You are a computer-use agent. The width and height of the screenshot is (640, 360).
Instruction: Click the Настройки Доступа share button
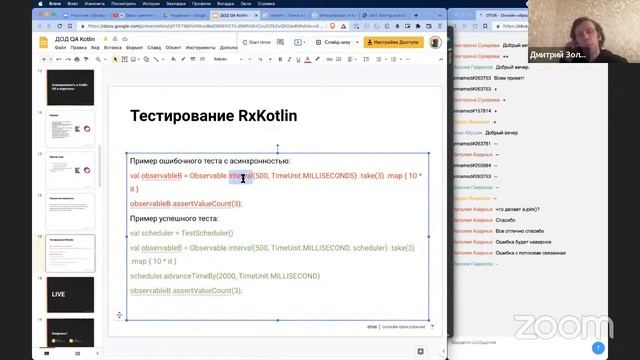pos(393,42)
